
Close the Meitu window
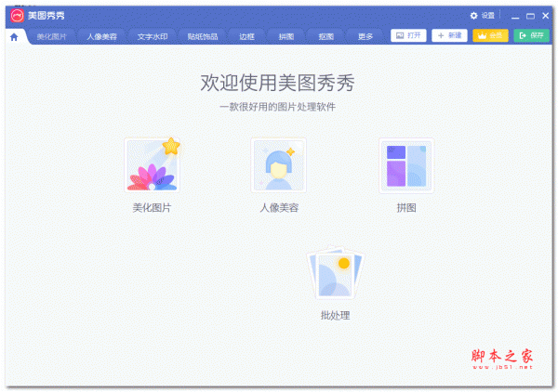[546, 16]
